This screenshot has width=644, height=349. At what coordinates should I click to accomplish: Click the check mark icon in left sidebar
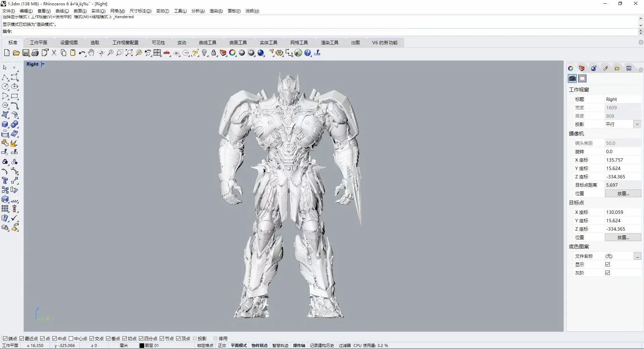click(14, 218)
